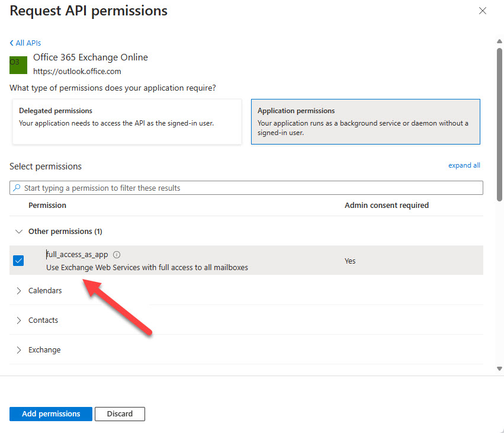Click 'Use Exchange Web Services' description text
Image resolution: width=504 pixels, height=433 pixels.
point(147,268)
